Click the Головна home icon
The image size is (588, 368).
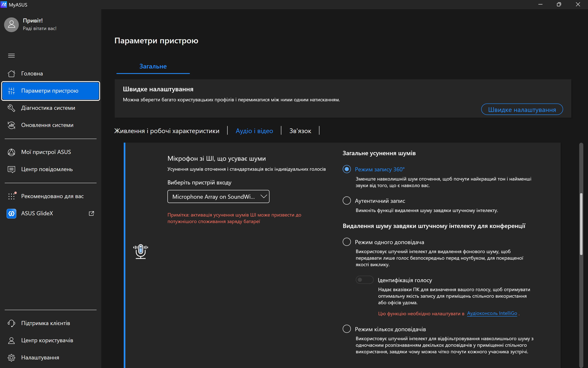(x=11, y=74)
